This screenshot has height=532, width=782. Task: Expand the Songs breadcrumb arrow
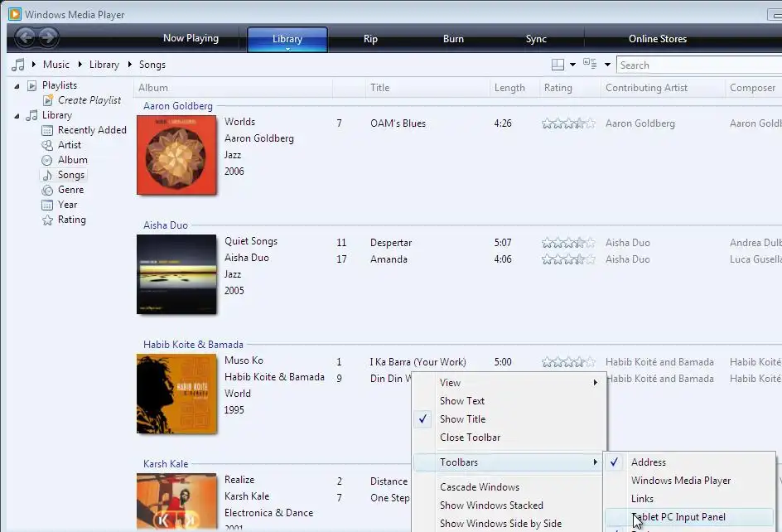130,64
